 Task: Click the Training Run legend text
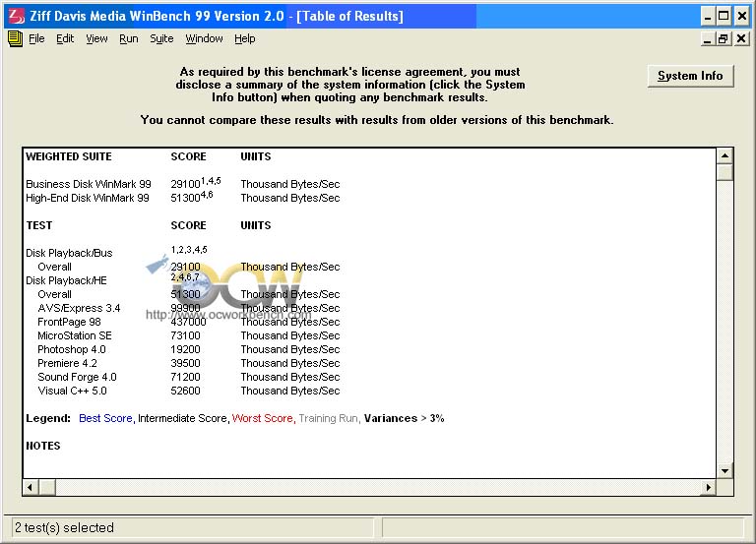[x=329, y=418]
